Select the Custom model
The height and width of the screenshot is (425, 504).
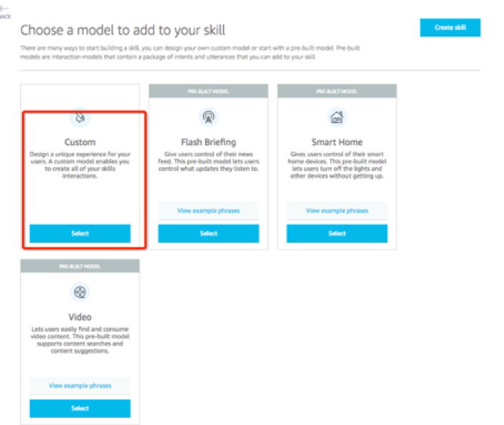tap(80, 234)
